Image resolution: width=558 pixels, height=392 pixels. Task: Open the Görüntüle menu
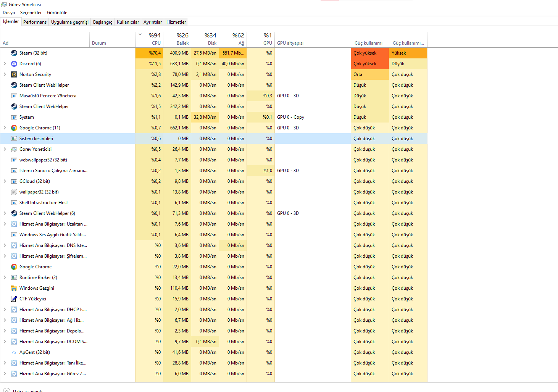(x=57, y=13)
